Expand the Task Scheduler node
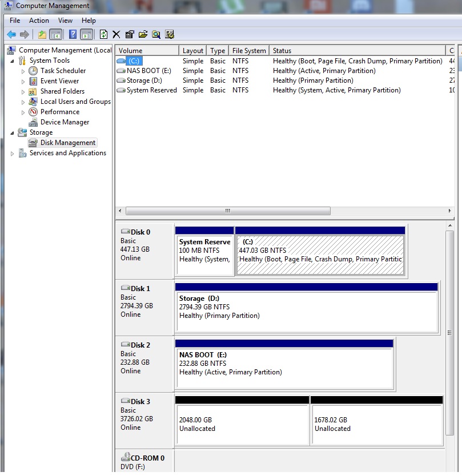The width and height of the screenshot is (462, 476). click(23, 71)
